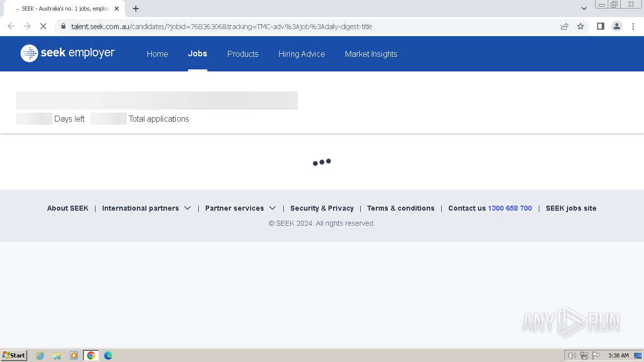Open File Explorer from taskbar
This screenshot has height=362, width=644.
57,355
